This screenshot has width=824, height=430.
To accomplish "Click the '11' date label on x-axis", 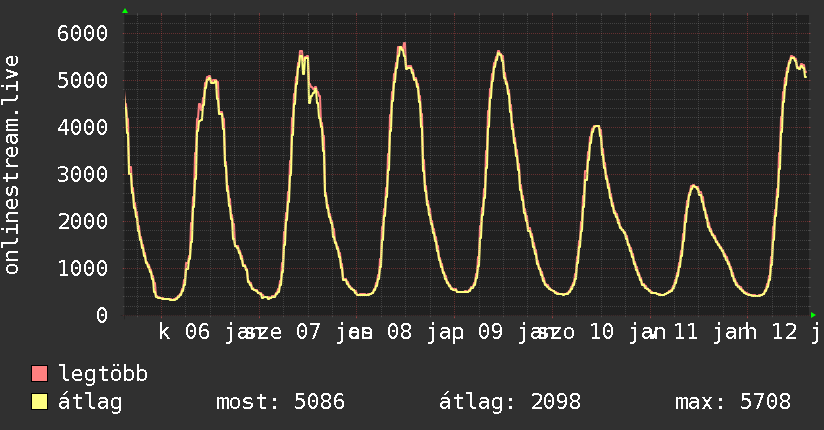I will tap(686, 332).
